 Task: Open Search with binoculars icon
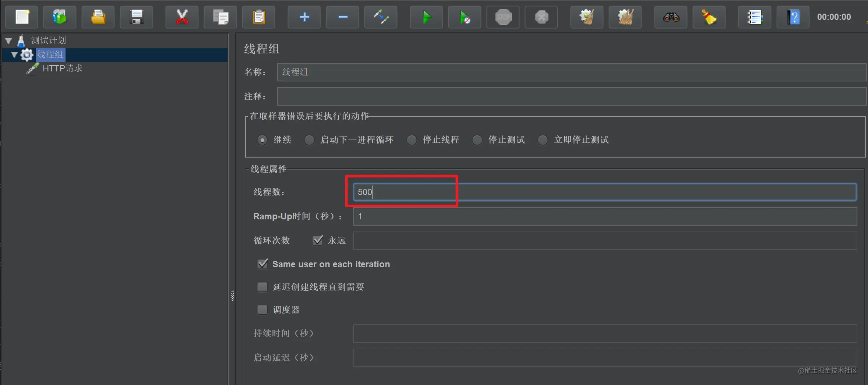(671, 17)
